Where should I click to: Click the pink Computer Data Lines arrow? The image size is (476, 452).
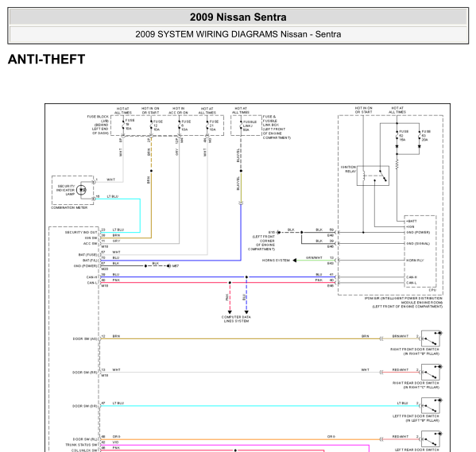(x=230, y=312)
